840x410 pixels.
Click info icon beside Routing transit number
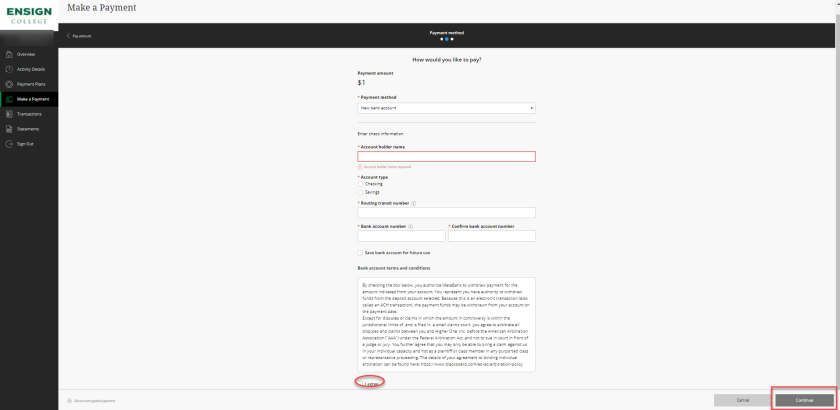point(413,203)
